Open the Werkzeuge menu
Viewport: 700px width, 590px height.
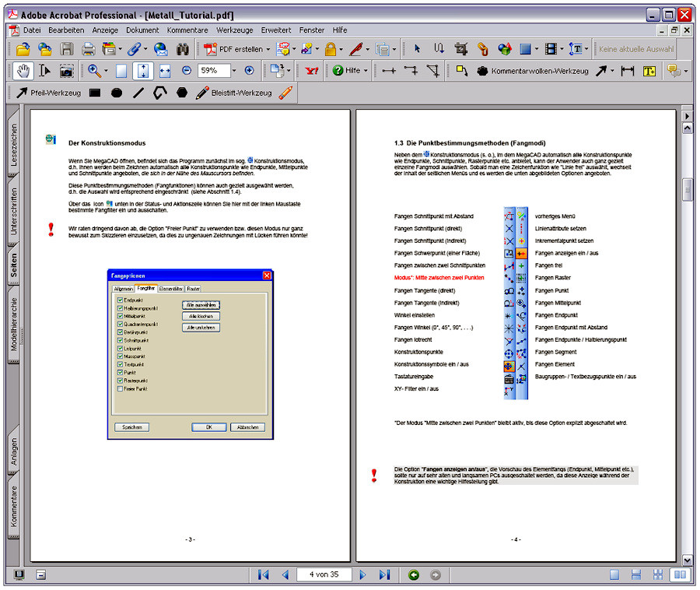[x=234, y=30]
